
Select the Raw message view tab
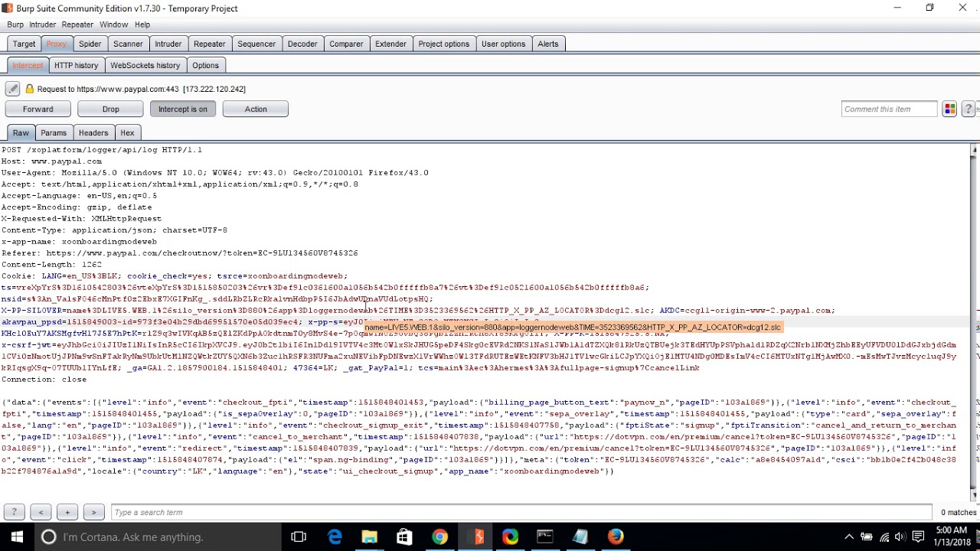click(x=21, y=132)
